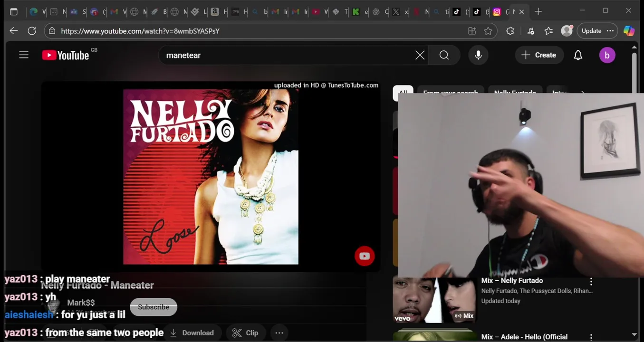The image size is (644, 342).
Task: Click the 'Mix – Nelly Furtado' title link
Action: [x=512, y=281]
